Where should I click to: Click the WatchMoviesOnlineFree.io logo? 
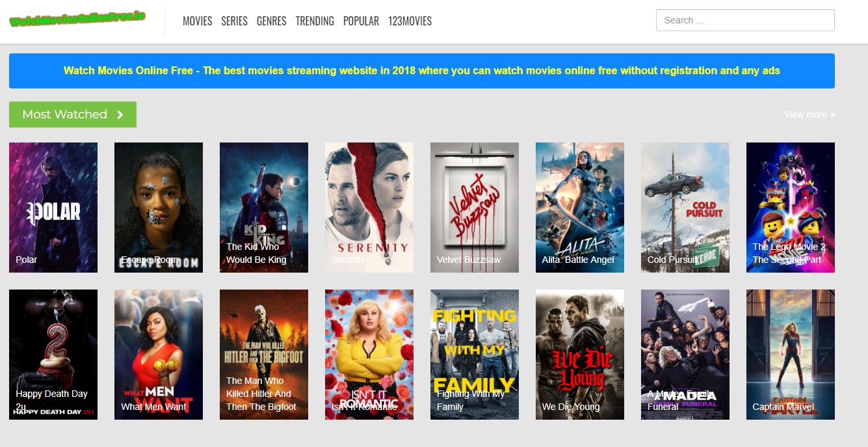coord(77,20)
